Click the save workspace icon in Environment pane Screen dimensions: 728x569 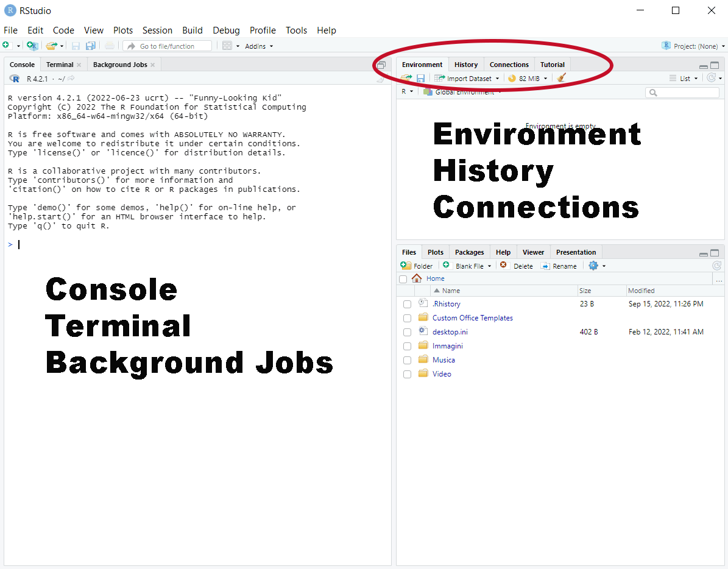pyautogui.click(x=420, y=78)
